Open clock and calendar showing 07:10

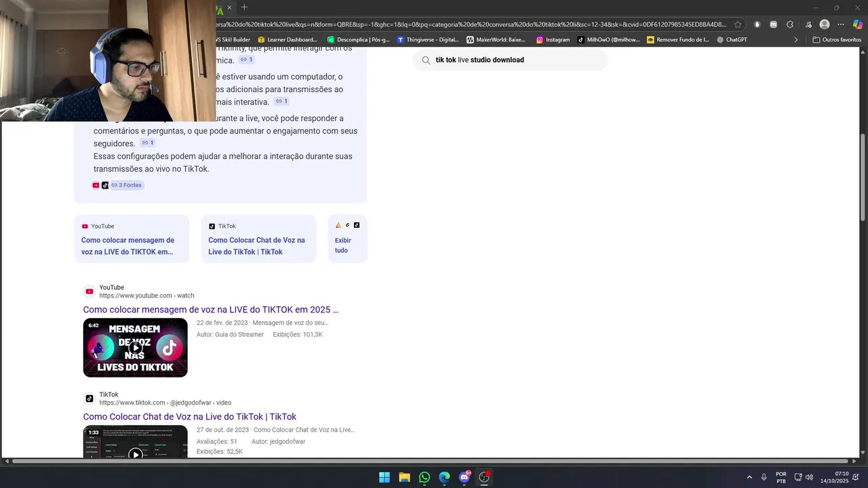pyautogui.click(x=835, y=477)
